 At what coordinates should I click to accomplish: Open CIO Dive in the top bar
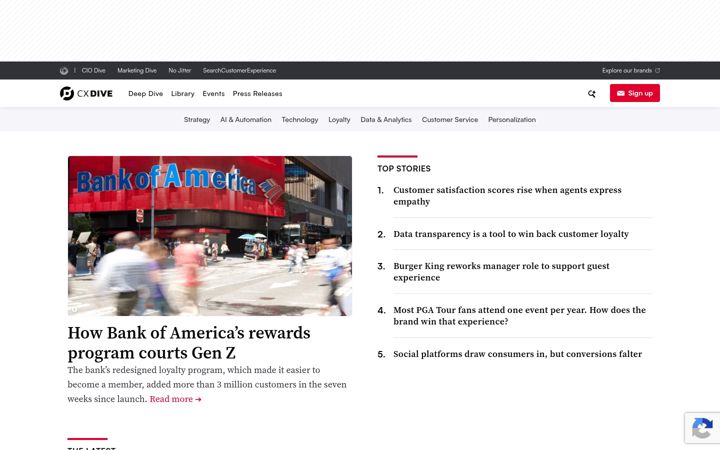pos(94,71)
